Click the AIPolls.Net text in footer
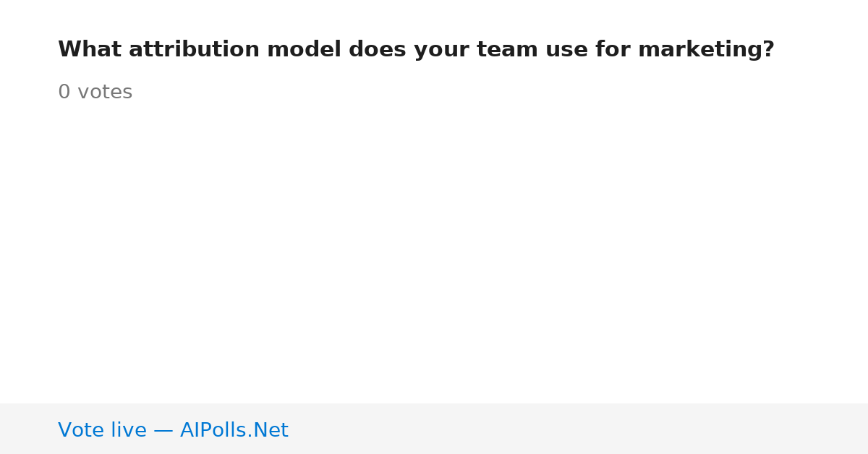The height and width of the screenshot is (454, 868). click(234, 430)
